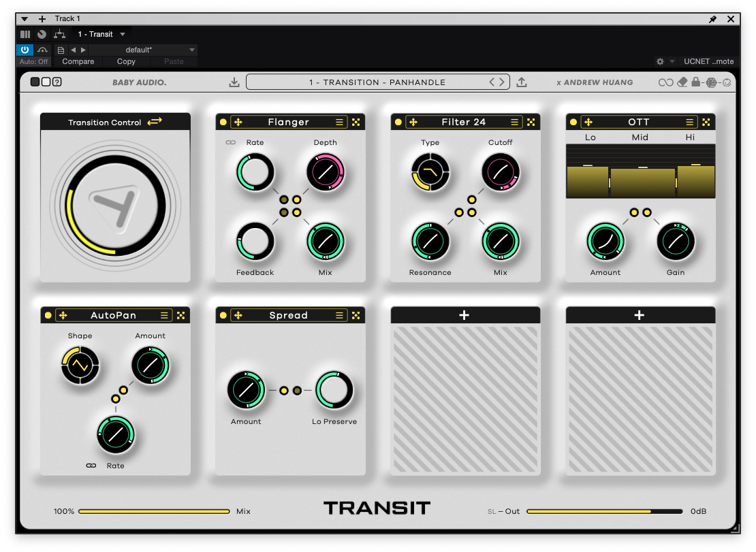Expand the arrow next to the gear icon

click(672, 62)
